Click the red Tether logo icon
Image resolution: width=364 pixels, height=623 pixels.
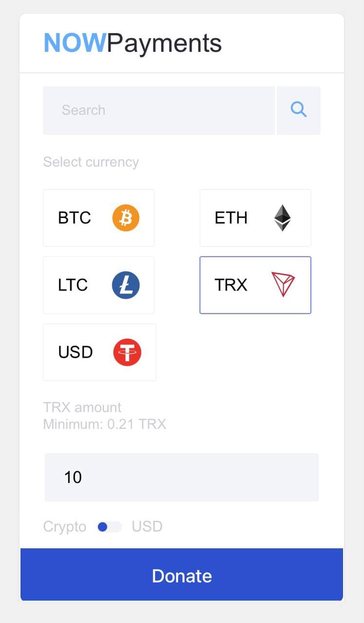pos(127,352)
